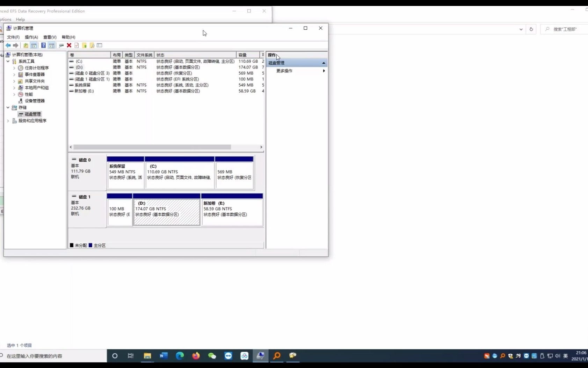Viewport: 588px width, 368px height.
Task: Click the list view settings toolbar icon
Action: (100, 45)
